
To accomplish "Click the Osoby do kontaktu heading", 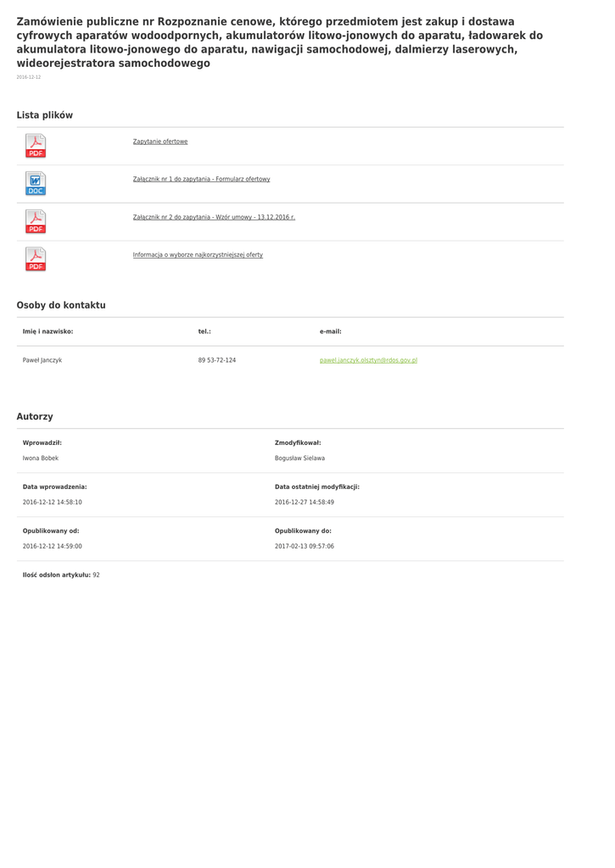I will coord(61,305).
